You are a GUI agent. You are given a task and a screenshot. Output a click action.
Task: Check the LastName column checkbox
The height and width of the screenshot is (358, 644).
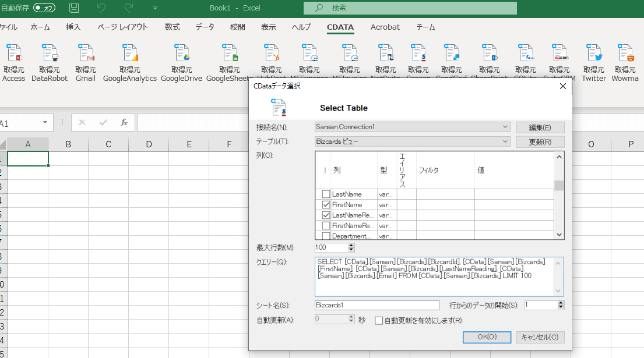click(326, 194)
